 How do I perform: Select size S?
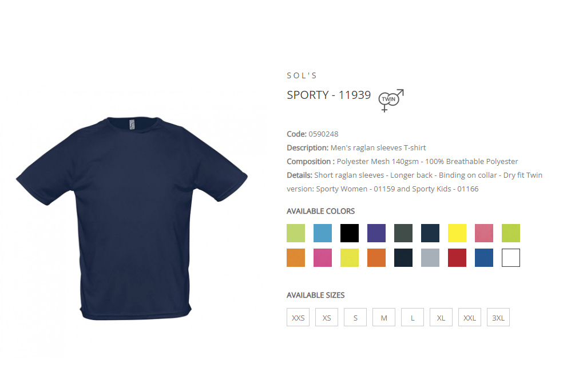355,317
